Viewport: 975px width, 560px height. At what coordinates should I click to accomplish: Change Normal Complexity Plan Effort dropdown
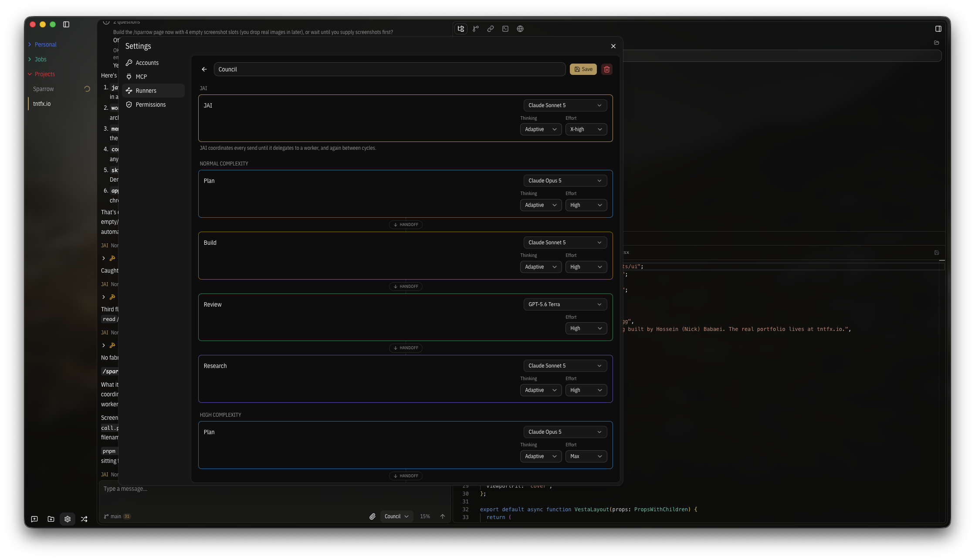586,205
